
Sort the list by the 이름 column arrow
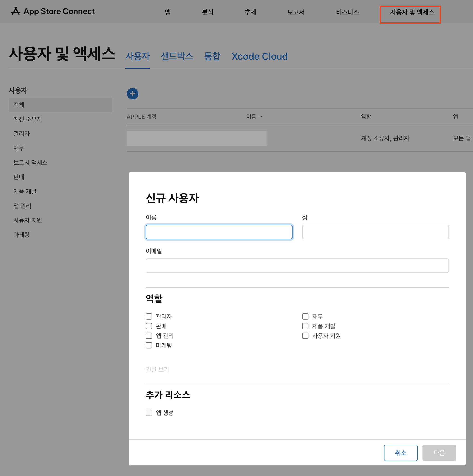[x=261, y=116]
